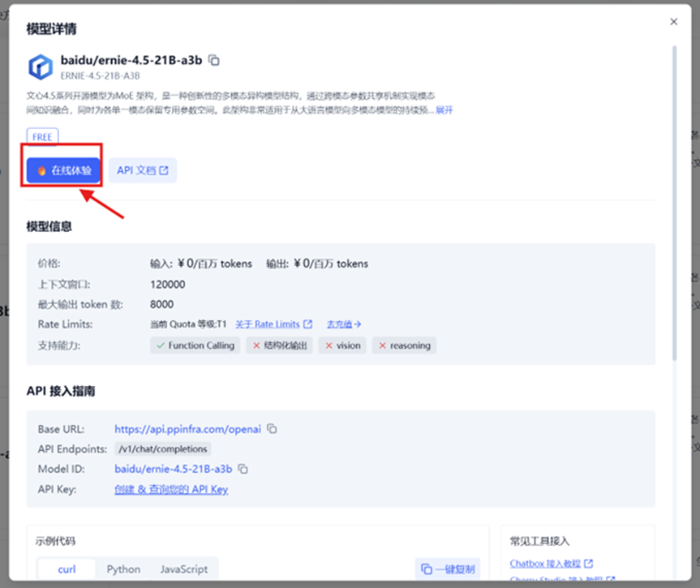Image resolution: width=700 pixels, height=588 pixels.
Task: Switch to the Python code tab
Action: pos(123,569)
